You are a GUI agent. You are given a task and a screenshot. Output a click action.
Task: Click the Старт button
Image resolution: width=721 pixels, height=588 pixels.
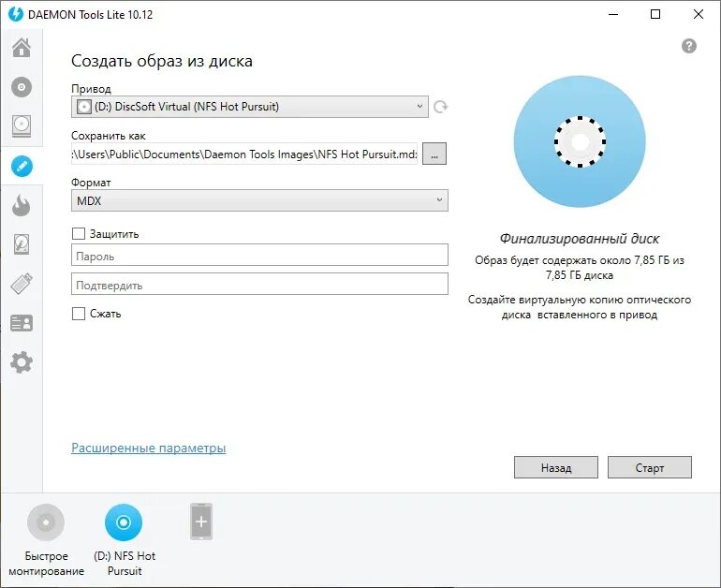point(650,467)
